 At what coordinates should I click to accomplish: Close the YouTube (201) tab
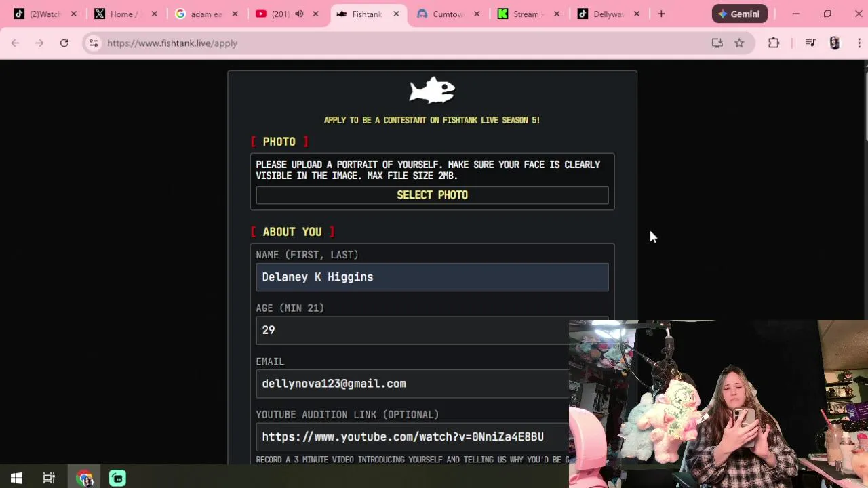[315, 14]
